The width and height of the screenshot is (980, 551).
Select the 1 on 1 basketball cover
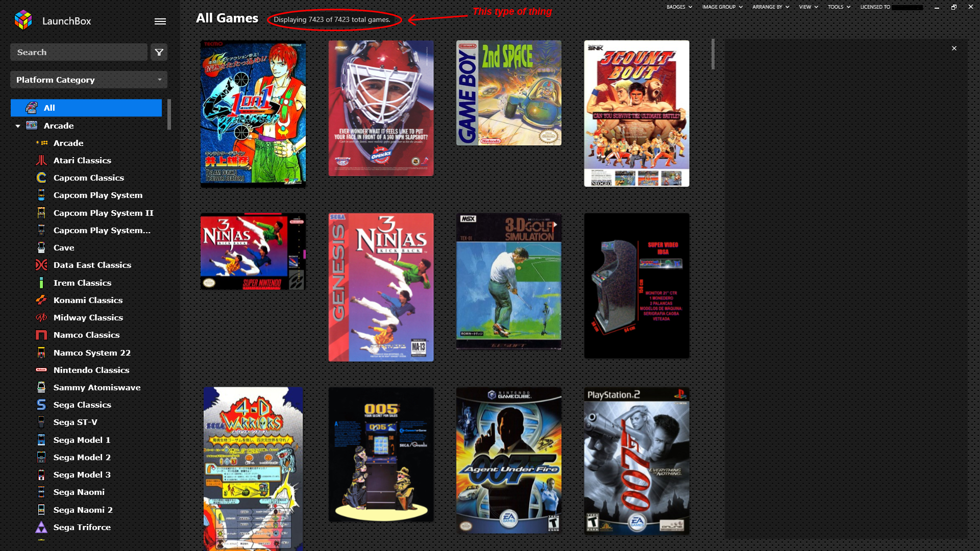(x=253, y=114)
